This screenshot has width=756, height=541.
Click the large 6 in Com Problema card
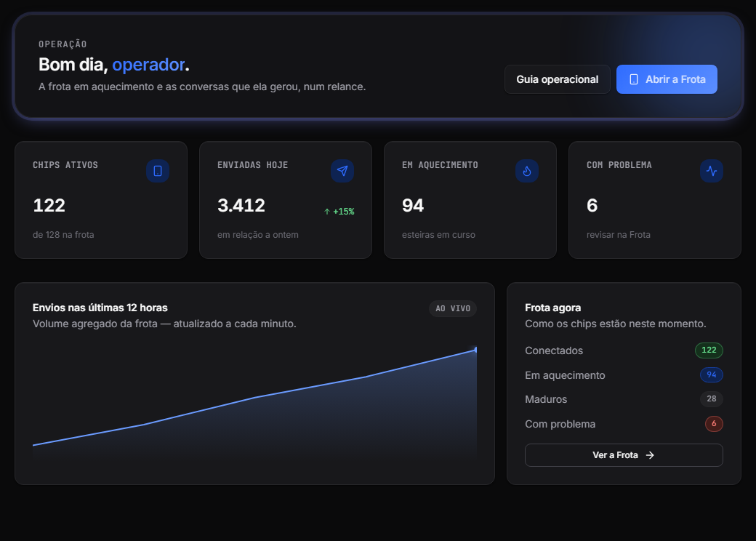(592, 205)
